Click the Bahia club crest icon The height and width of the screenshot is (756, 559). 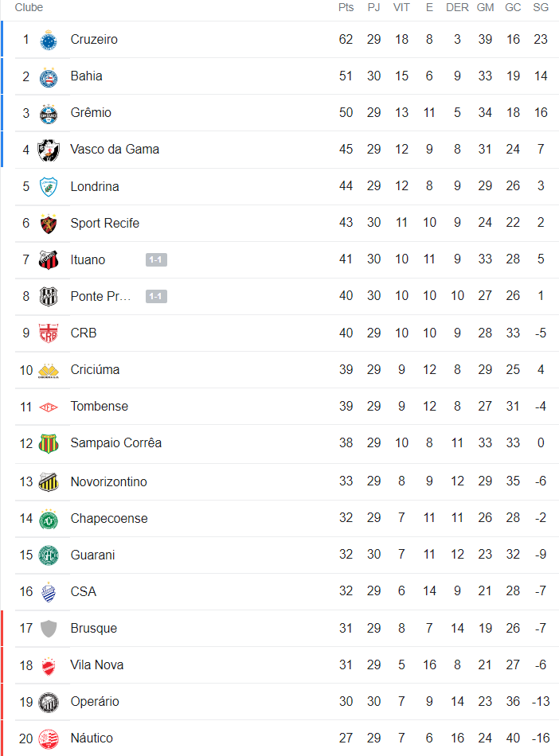49,76
